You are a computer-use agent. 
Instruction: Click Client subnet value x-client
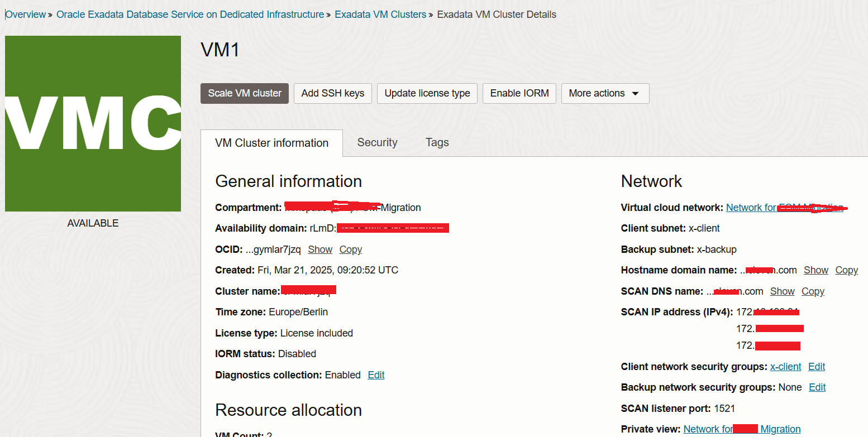(x=704, y=228)
